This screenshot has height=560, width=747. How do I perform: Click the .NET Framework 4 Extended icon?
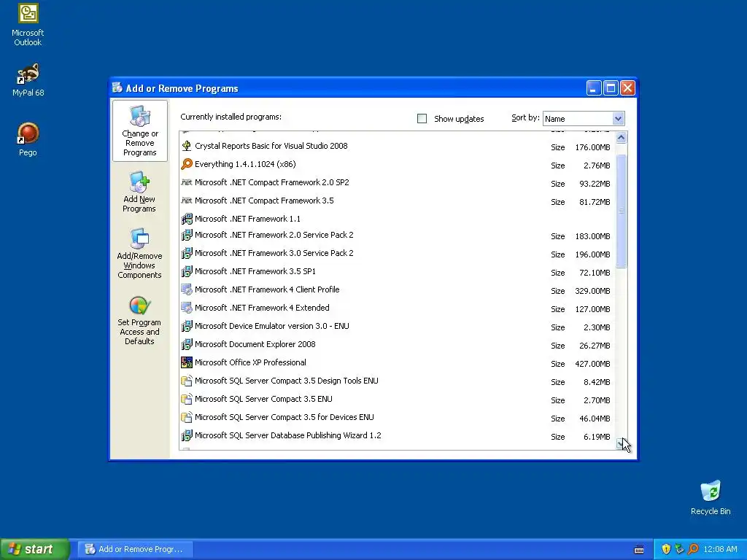(187, 308)
